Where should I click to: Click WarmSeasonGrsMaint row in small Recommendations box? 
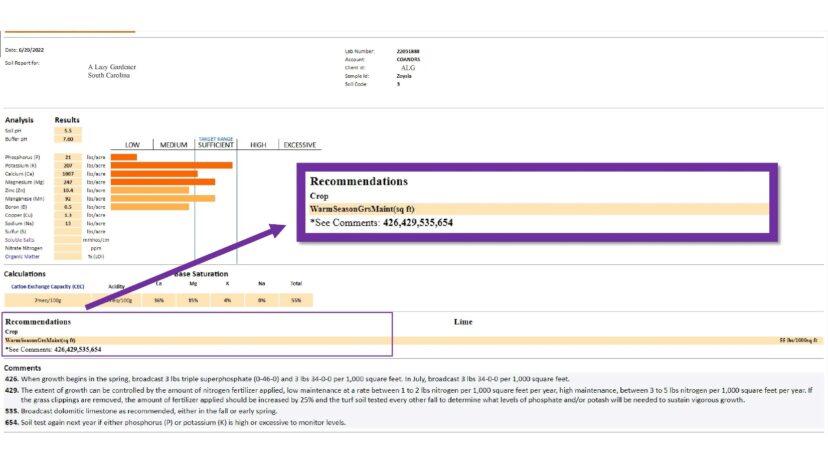(198, 340)
